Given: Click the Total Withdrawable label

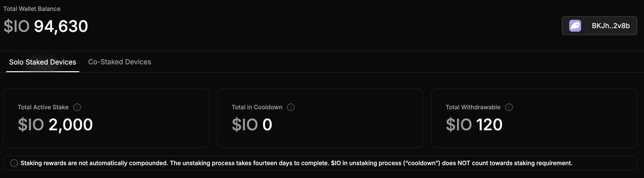Looking at the screenshot, I should pyautogui.click(x=473, y=107).
